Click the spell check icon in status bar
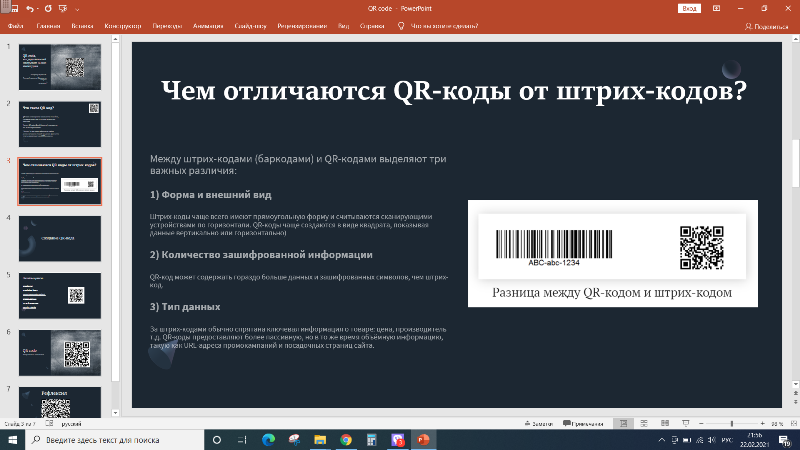The width and height of the screenshot is (800, 450). coord(49,423)
